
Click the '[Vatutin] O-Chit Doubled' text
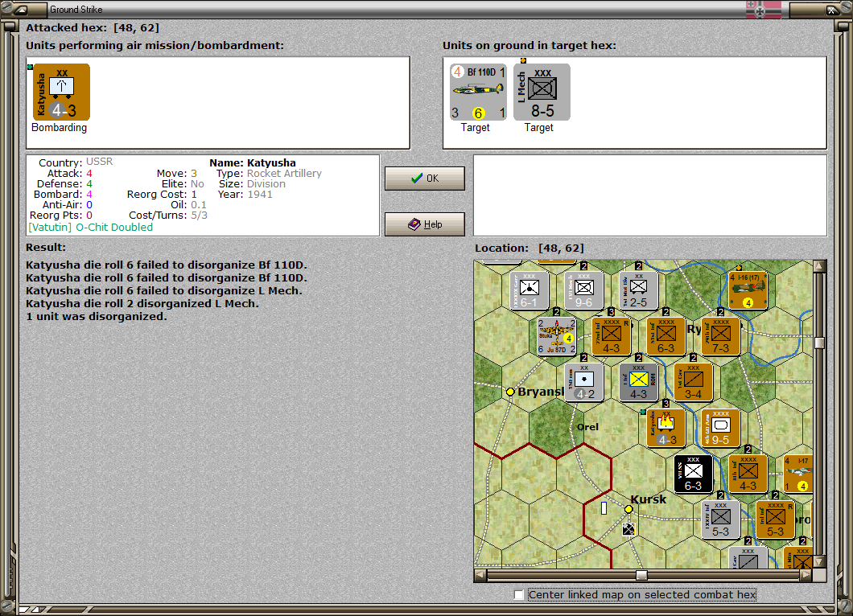click(91, 228)
